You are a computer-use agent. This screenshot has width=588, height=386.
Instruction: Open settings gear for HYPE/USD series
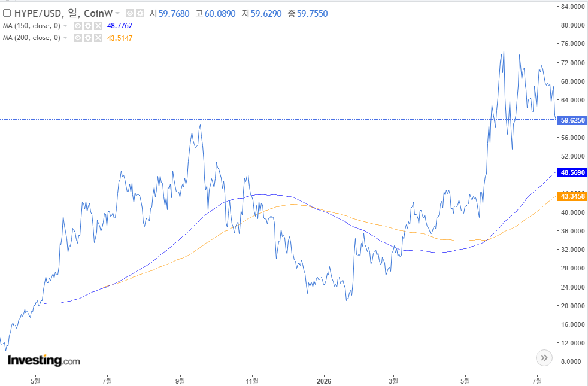[140, 14]
